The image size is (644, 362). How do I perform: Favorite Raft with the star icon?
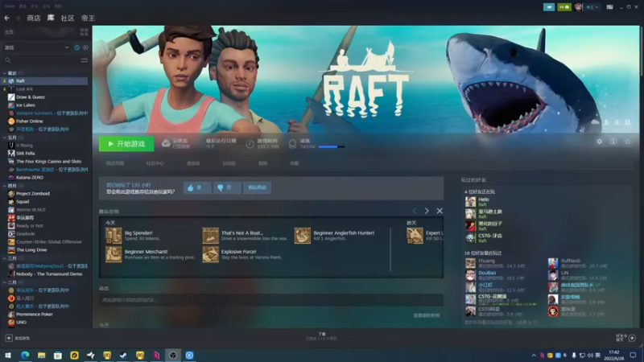(x=628, y=142)
